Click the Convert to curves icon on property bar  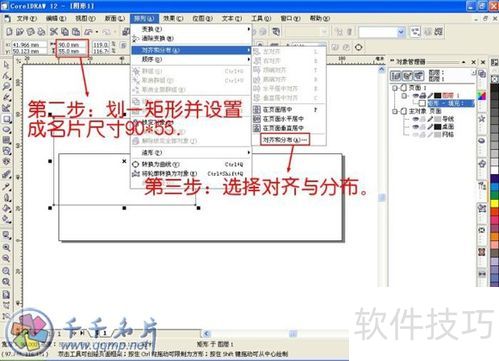pyautogui.click(x=359, y=47)
